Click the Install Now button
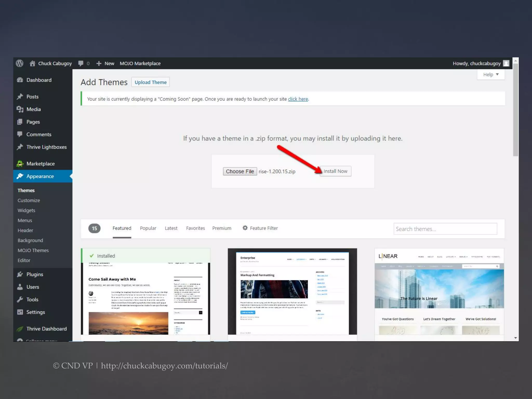The height and width of the screenshot is (399, 532). tap(335, 171)
